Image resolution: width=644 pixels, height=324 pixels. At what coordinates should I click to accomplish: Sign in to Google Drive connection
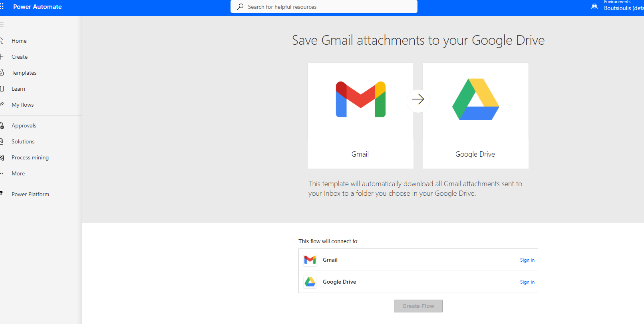527,282
